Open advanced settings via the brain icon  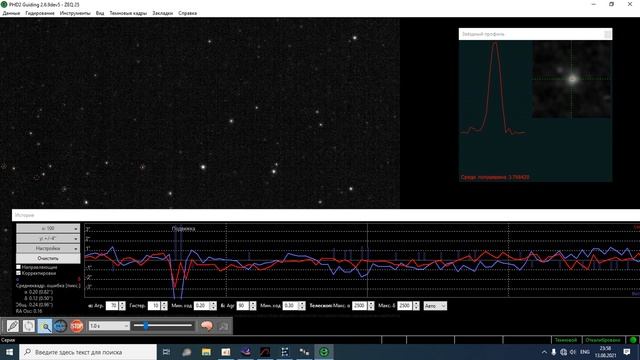(x=207, y=326)
